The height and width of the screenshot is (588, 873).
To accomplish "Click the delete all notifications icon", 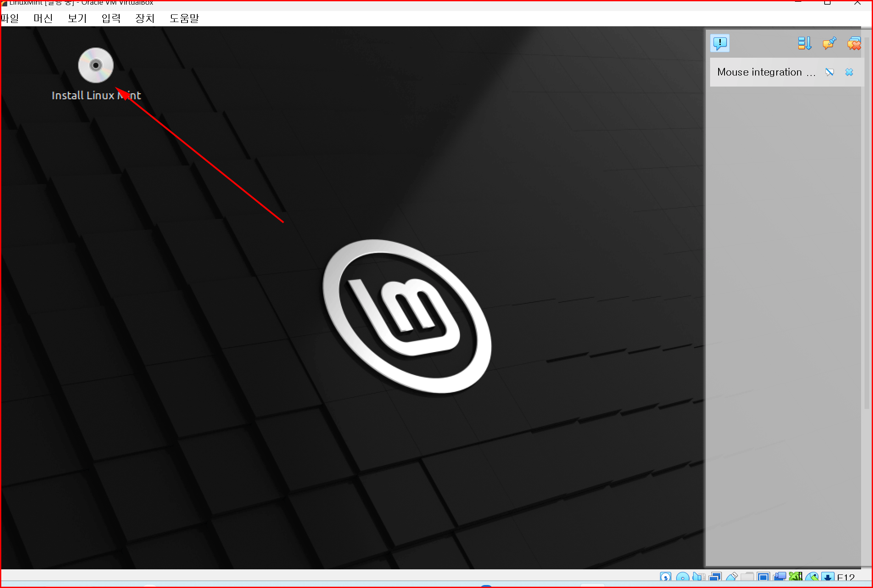I will pos(854,43).
